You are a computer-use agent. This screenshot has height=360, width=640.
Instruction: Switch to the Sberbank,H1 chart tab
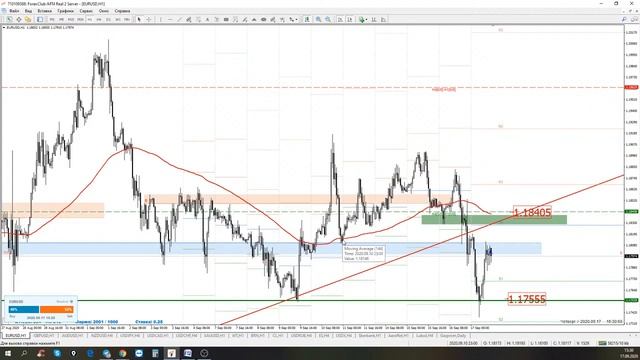coord(369,336)
